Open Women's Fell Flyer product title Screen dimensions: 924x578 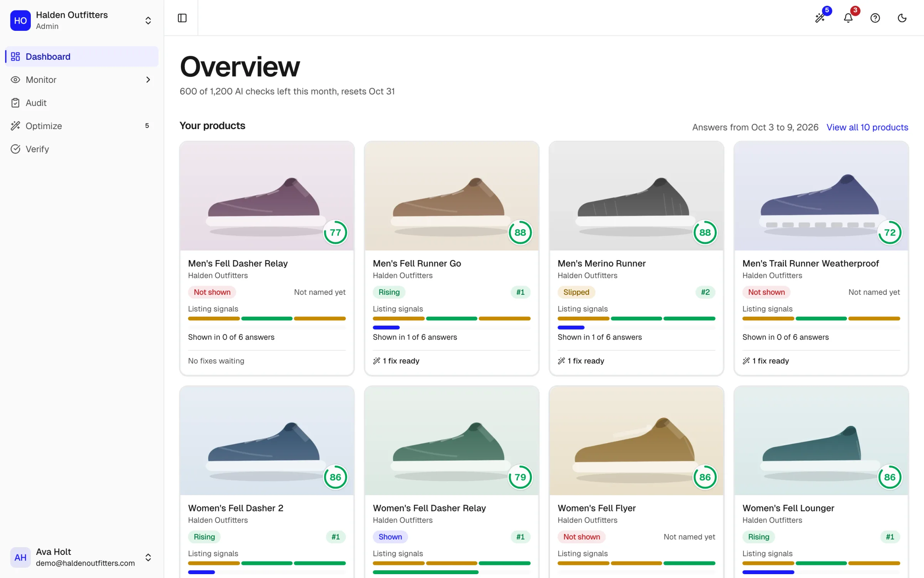point(596,508)
